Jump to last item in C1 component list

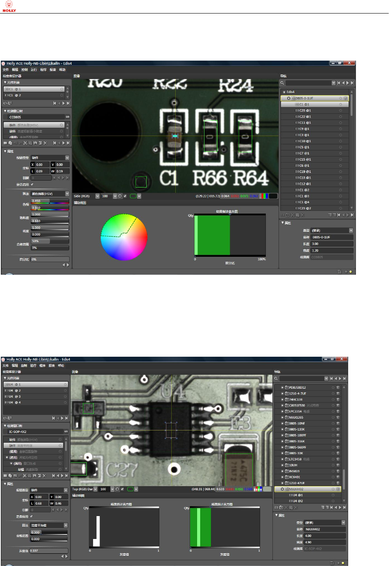(68, 103)
